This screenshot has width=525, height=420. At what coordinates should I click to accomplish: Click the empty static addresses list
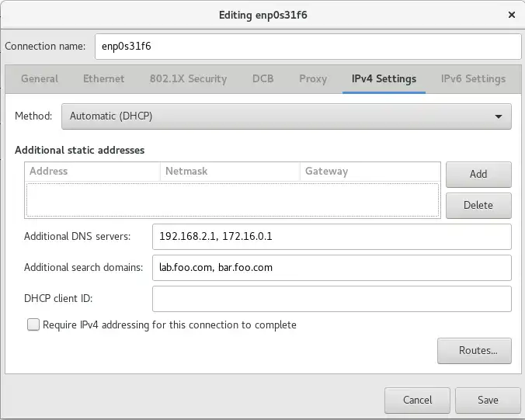[233, 198]
